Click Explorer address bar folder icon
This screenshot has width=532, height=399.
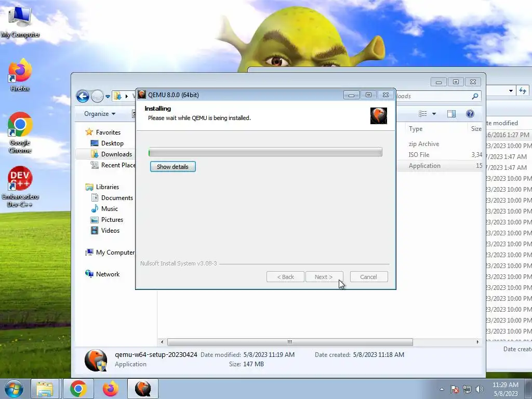(x=117, y=96)
